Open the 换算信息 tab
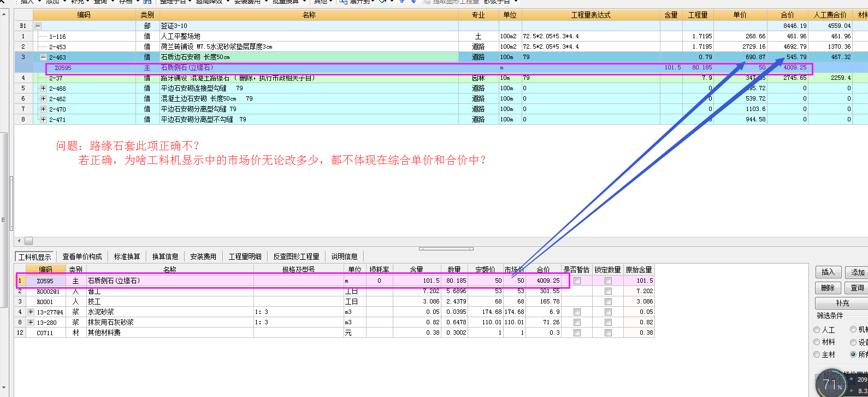 [x=165, y=256]
